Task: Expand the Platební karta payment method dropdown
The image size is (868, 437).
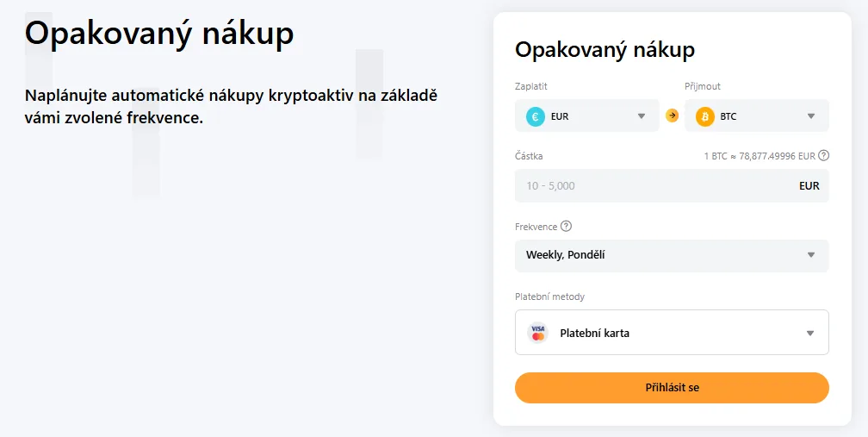Action: [x=672, y=333]
